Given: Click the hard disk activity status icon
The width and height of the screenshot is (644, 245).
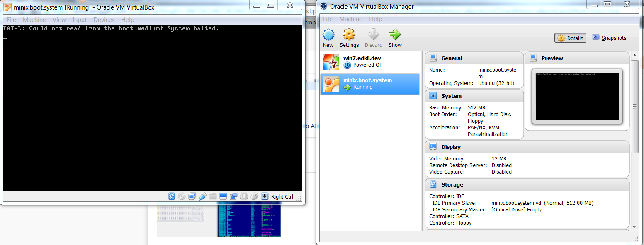Looking at the screenshot, I should (171, 196).
